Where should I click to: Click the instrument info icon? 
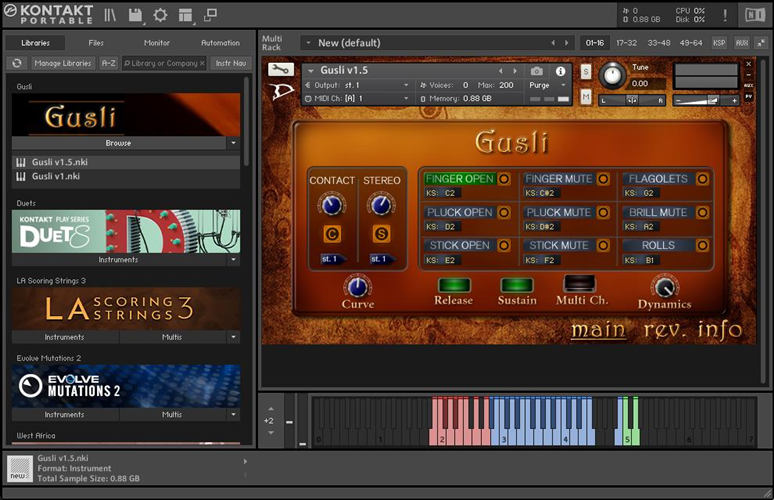(560, 71)
